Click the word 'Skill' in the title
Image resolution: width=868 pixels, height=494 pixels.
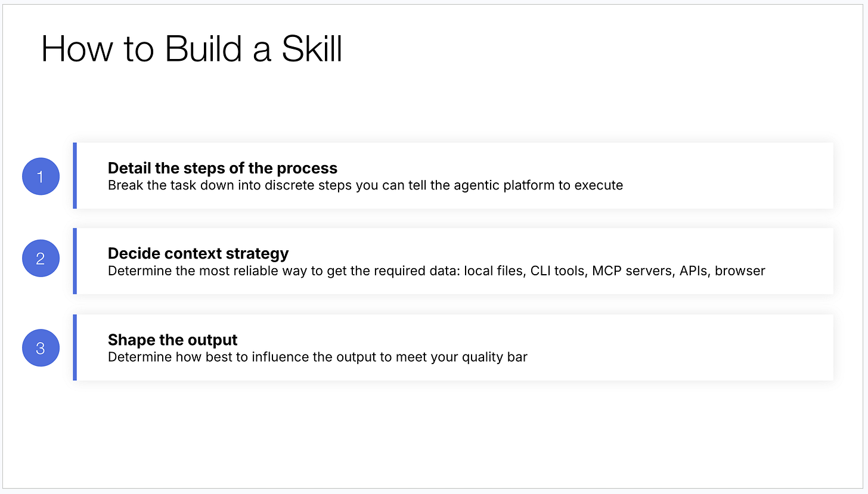[312, 48]
